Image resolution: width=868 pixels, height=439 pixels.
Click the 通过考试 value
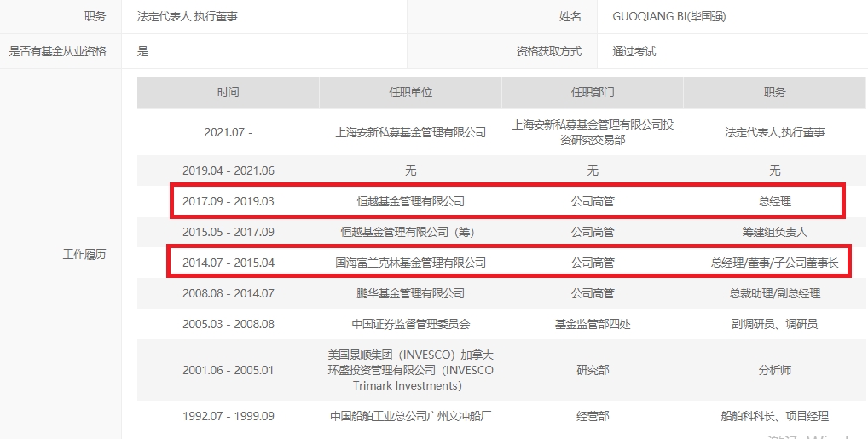pos(634,51)
